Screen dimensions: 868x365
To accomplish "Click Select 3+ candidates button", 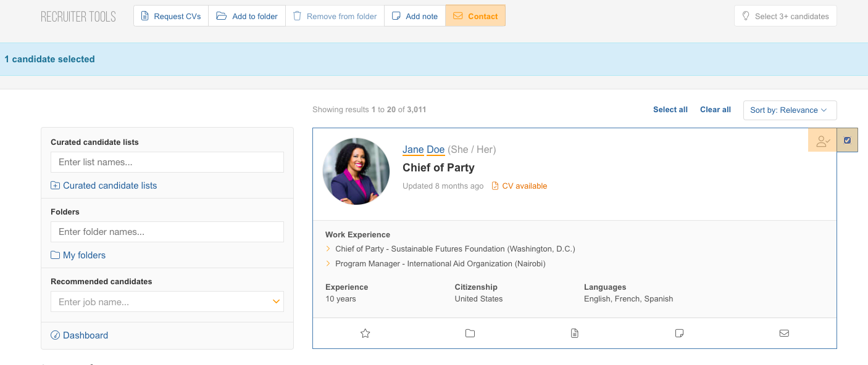I will pyautogui.click(x=785, y=16).
